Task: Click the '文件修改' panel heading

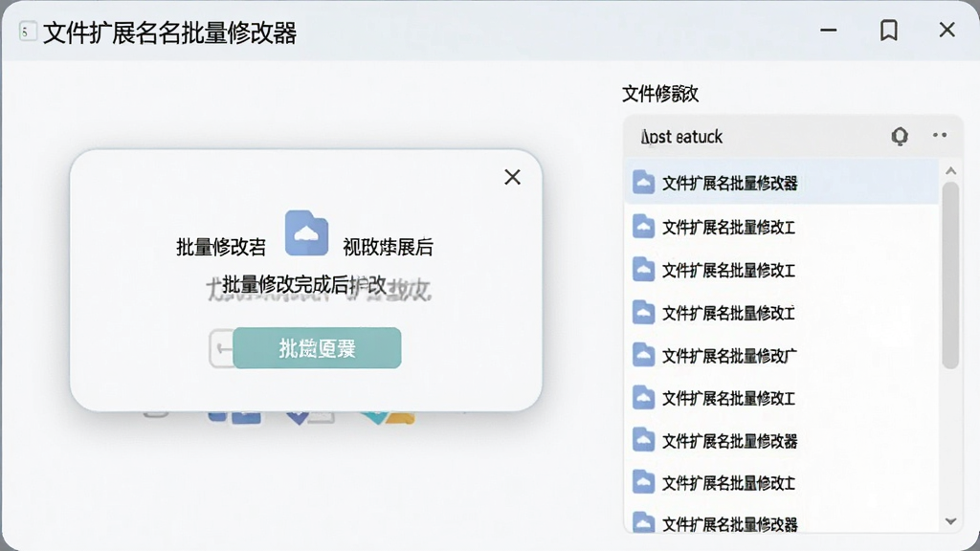Action: (660, 94)
